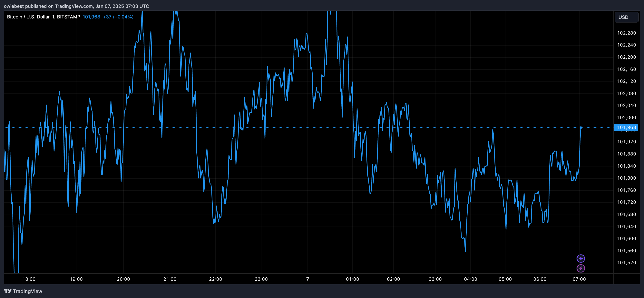Click the 21:00 time axis label

170,279
